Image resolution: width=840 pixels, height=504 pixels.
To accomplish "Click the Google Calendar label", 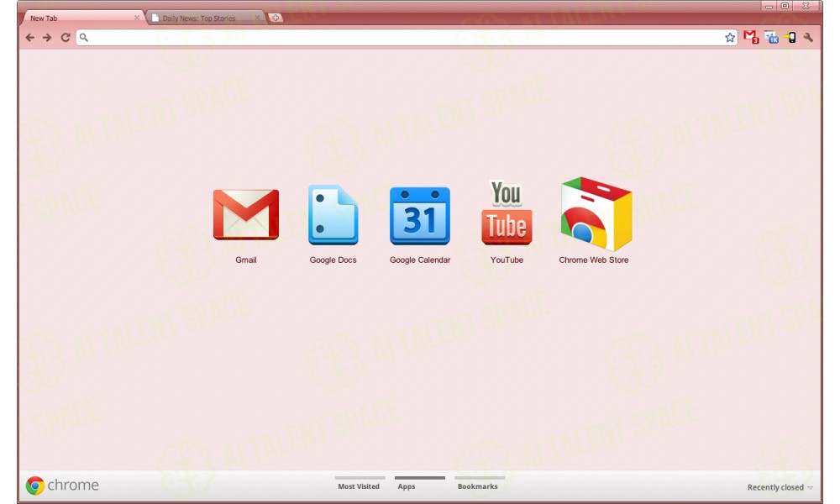I will click(x=420, y=260).
